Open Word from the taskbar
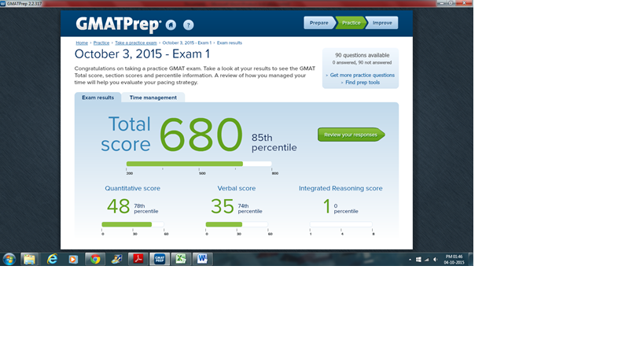The width and height of the screenshot is (644, 362). [x=202, y=259]
